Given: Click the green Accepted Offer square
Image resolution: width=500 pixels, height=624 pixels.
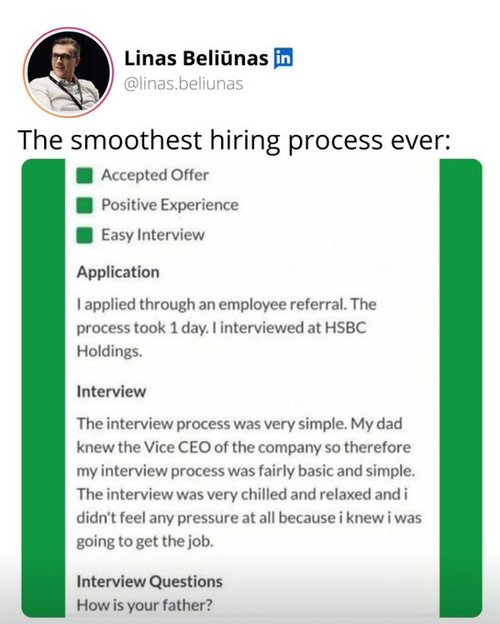Looking at the screenshot, I should (84, 176).
